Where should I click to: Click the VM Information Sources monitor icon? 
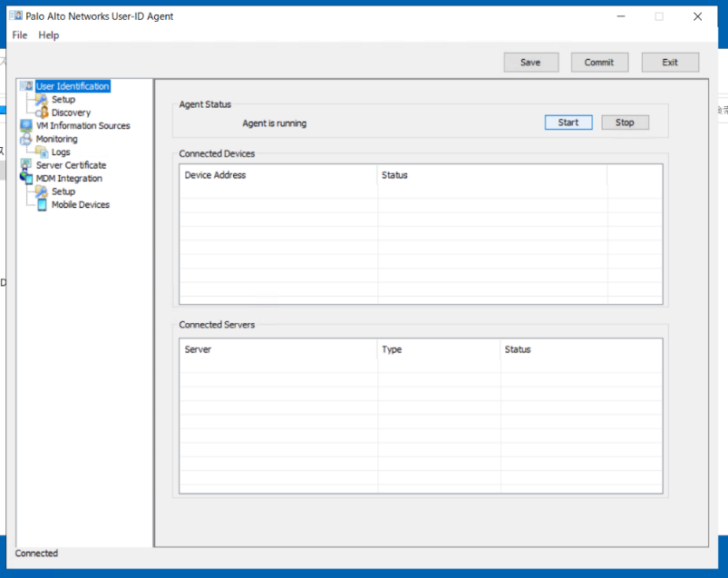[26, 125]
